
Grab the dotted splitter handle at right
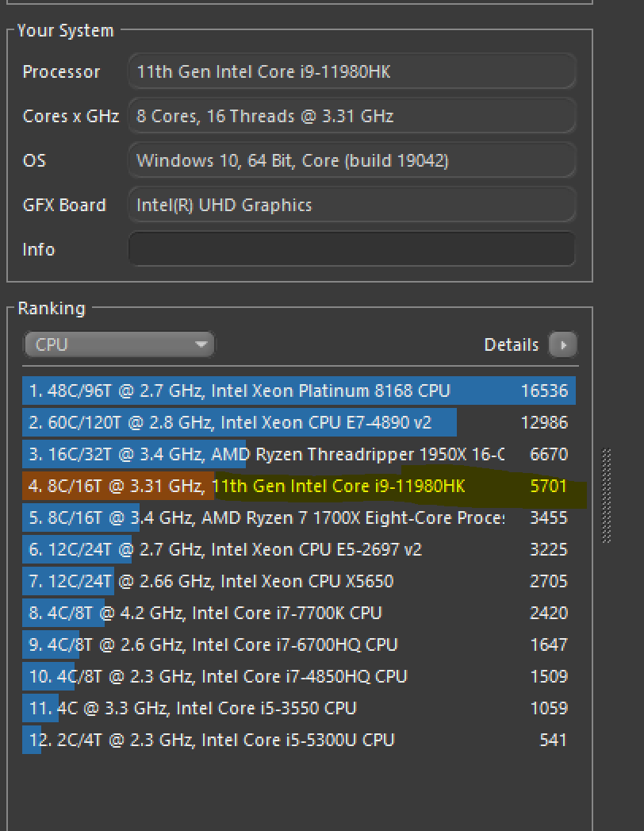(607, 496)
